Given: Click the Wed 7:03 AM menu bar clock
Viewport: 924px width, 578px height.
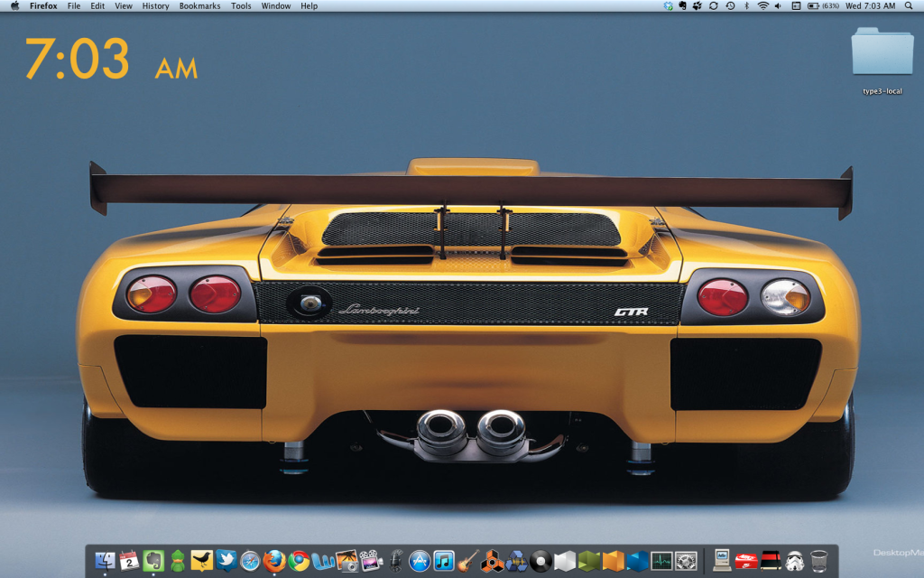Looking at the screenshot, I should pyautogui.click(x=871, y=6).
